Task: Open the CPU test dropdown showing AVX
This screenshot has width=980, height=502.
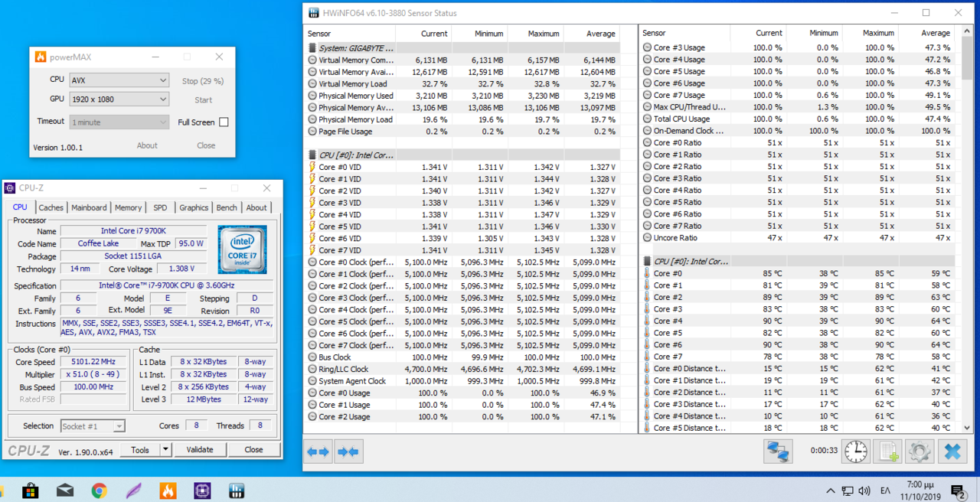Action: tap(119, 80)
